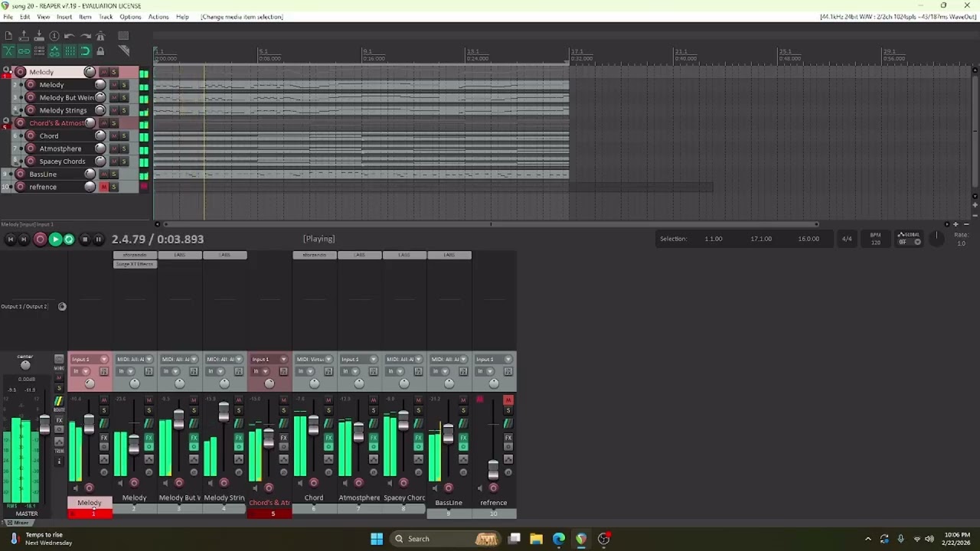Click the Undo arrow icon
Image resolution: width=980 pixels, height=551 pixels.
click(70, 36)
